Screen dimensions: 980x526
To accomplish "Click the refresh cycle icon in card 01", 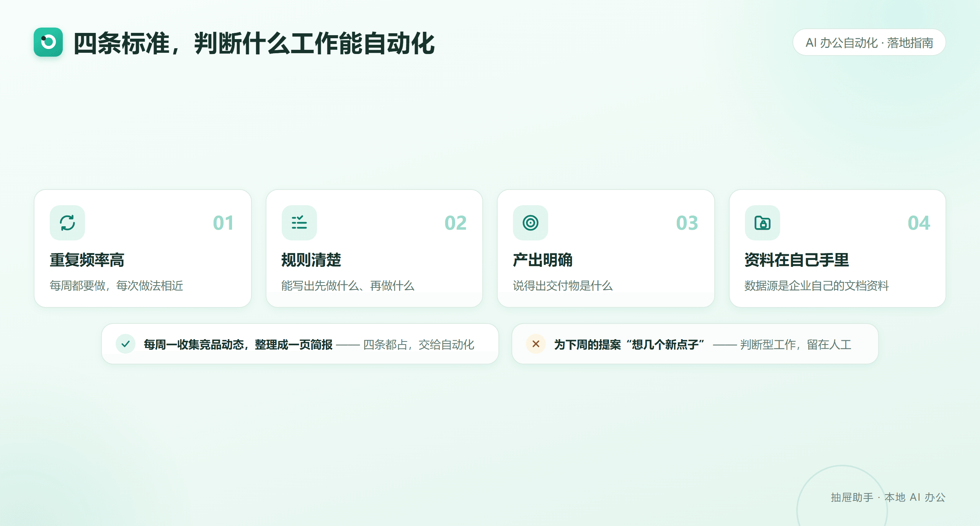I will click(x=67, y=223).
